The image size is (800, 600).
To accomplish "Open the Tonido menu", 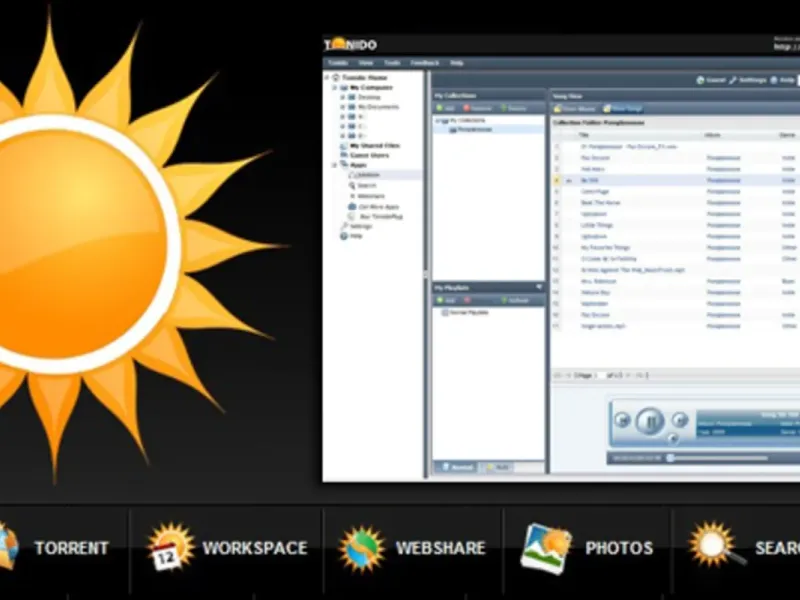I will pos(338,63).
